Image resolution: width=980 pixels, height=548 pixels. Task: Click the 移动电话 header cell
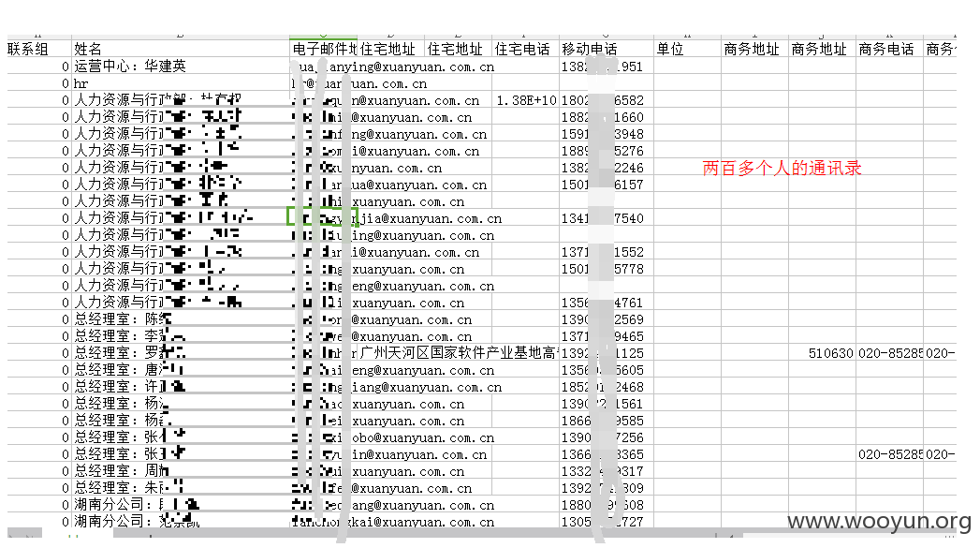607,49
